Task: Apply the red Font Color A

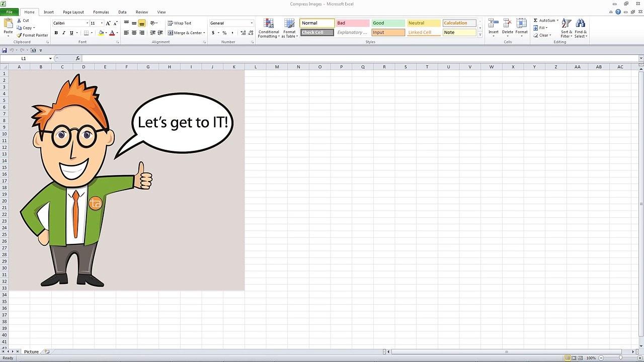Action: click(x=112, y=33)
